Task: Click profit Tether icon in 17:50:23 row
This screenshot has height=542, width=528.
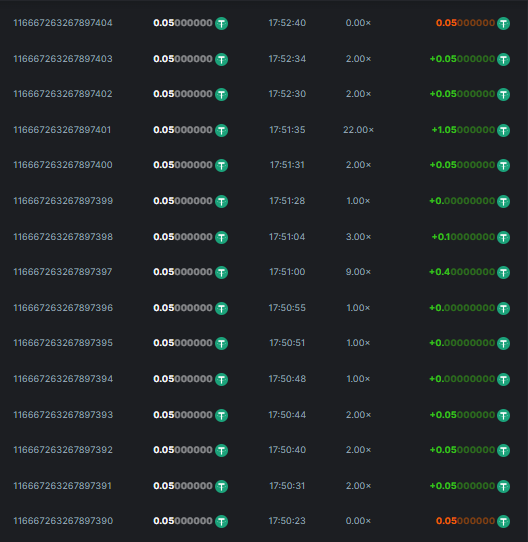Action: click(503, 521)
